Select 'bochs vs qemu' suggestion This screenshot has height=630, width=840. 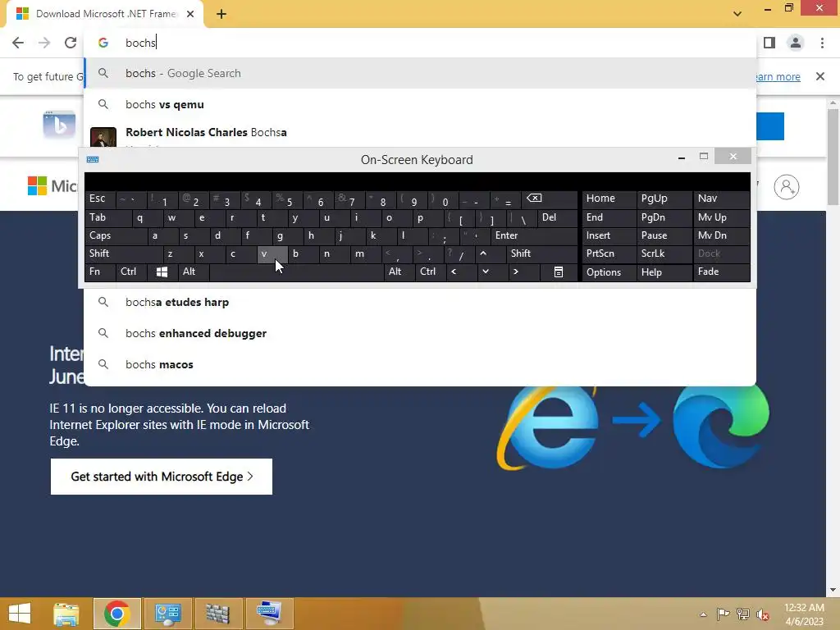420,104
